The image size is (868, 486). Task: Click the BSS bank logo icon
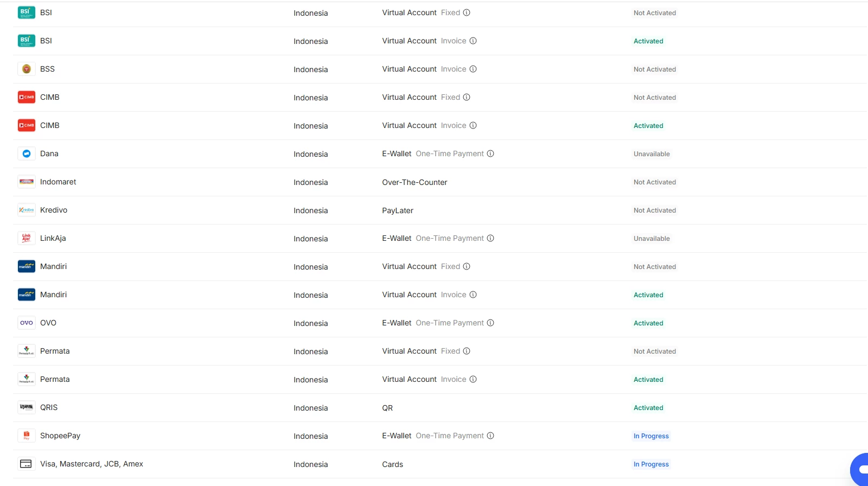tap(26, 69)
